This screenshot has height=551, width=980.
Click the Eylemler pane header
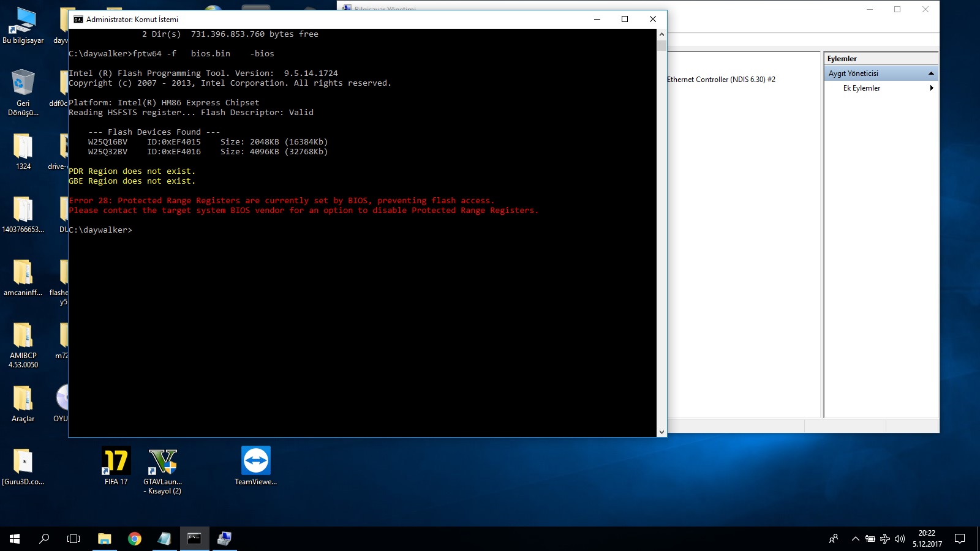(881, 59)
